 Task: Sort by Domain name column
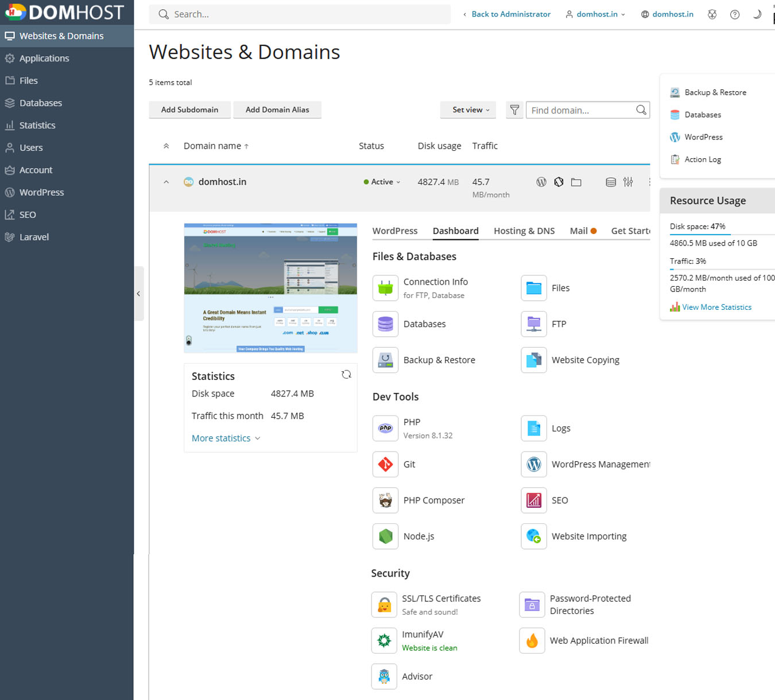pos(216,146)
